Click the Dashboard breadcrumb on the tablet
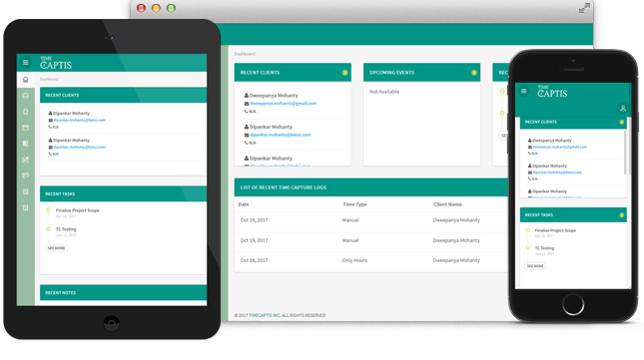The image size is (644, 360). 49,79
